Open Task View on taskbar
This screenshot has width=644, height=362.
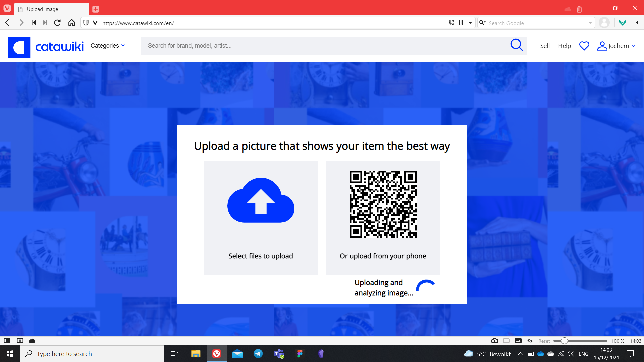(x=174, y=354)
